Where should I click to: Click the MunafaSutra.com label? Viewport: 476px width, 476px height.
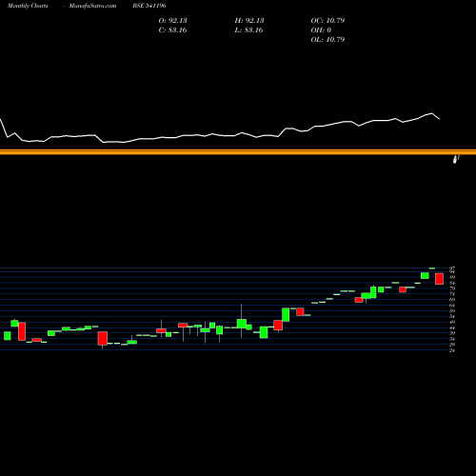(x=92, y=6)
